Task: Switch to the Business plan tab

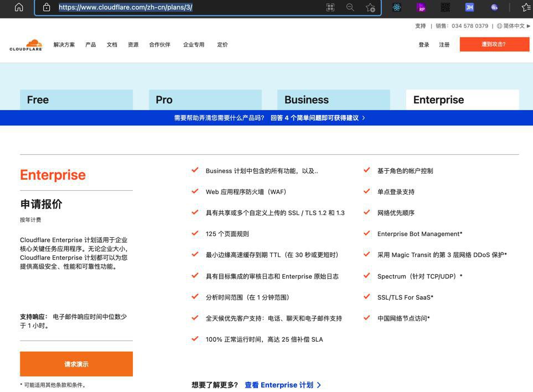Action: [333, 100]
